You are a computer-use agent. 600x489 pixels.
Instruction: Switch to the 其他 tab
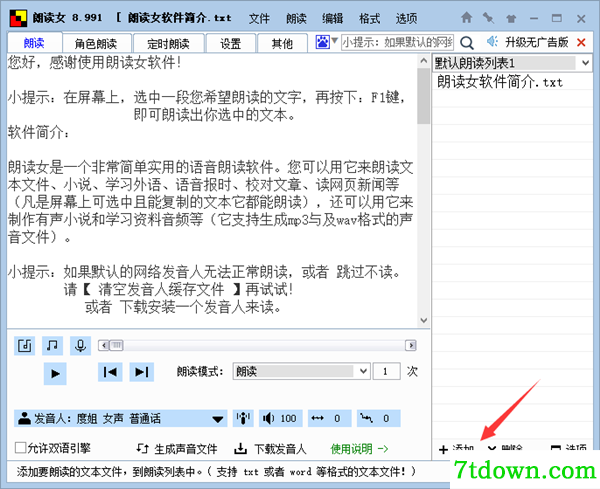pos(282,44)
